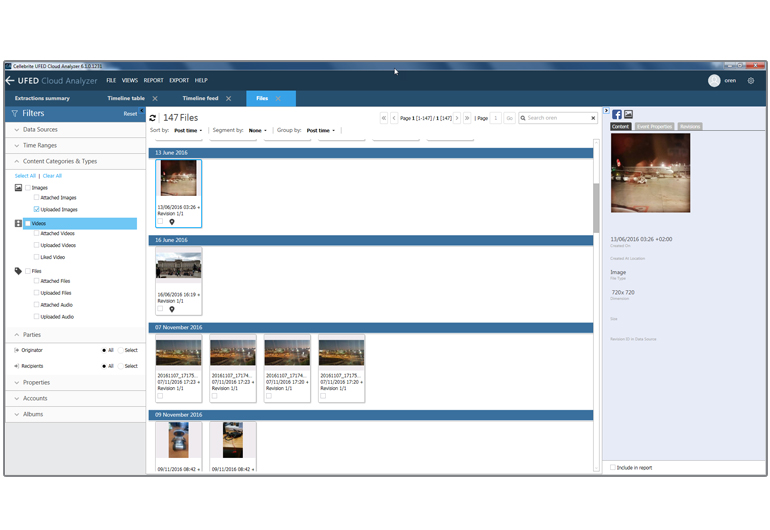Viewport: 770px width, 530px height.
Task: Clear the search box with X icon
Action: pos(591,118)
